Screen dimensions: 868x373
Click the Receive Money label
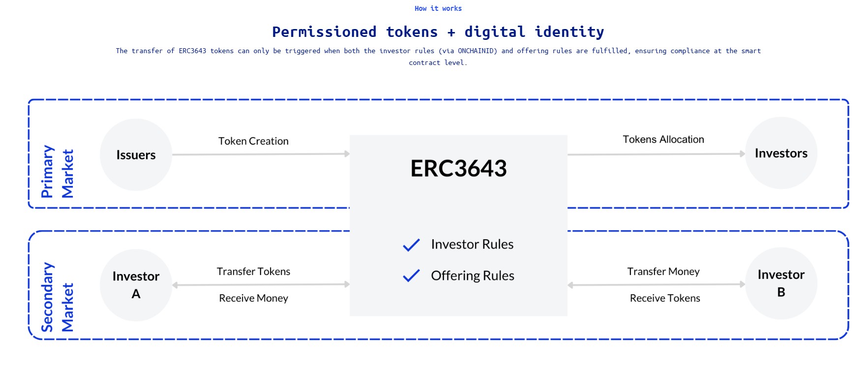pyautogui.click(x=253, y=298)
